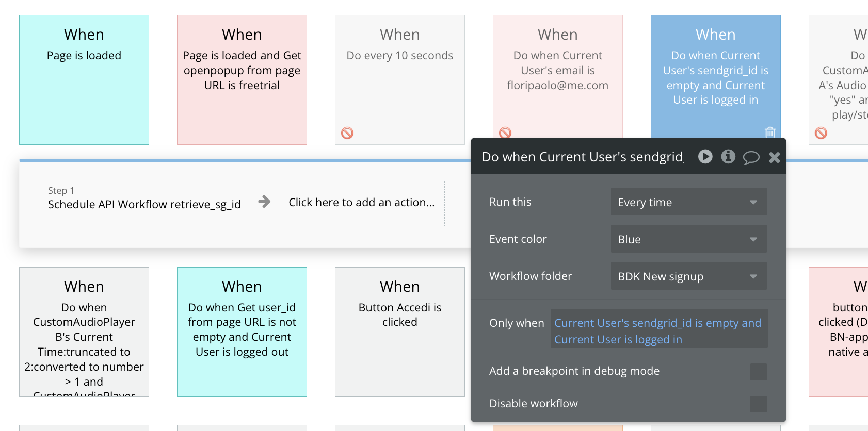The width and height of the screenshot is (868, 431).
Task: Click the play icon in the popup header
Action: pyautogui.click(x=705, y=156)
